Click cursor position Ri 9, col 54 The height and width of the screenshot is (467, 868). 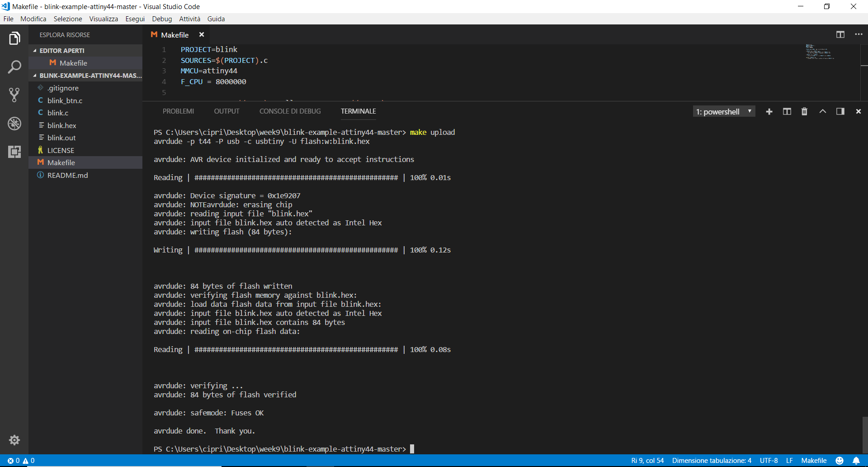tap(647, 461)
